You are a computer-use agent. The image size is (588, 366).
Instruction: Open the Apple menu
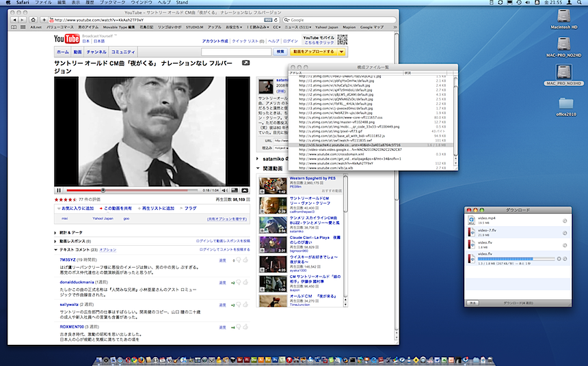pos(8,2)
